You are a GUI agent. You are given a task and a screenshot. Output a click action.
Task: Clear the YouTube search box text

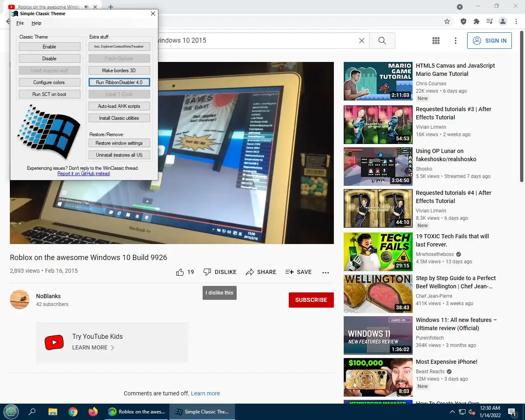(362, 41)
